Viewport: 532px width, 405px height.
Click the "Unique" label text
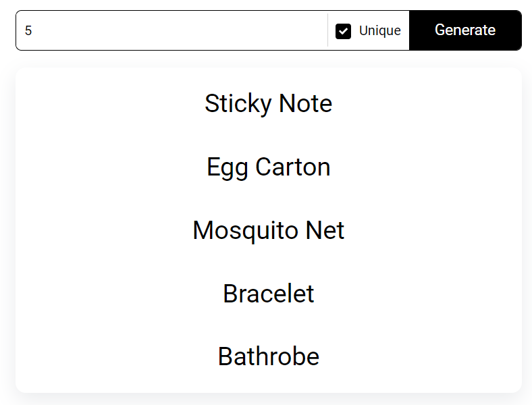pyautogui.click(x=379, y=31)
